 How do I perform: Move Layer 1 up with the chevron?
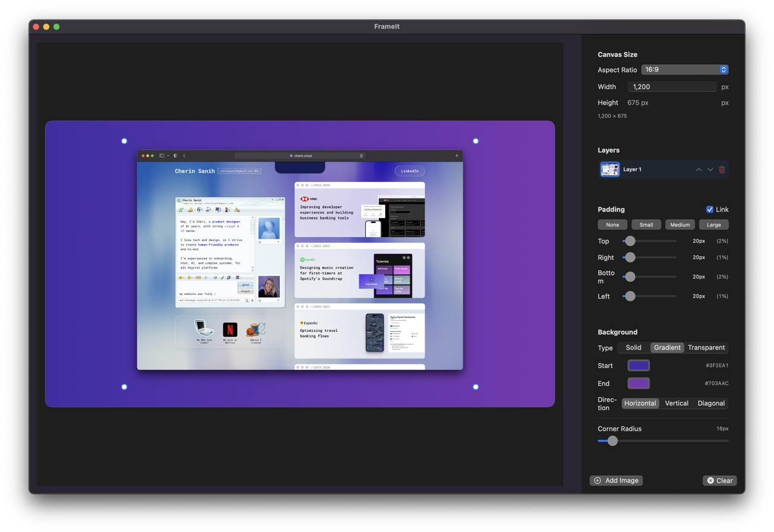(698, 170)
